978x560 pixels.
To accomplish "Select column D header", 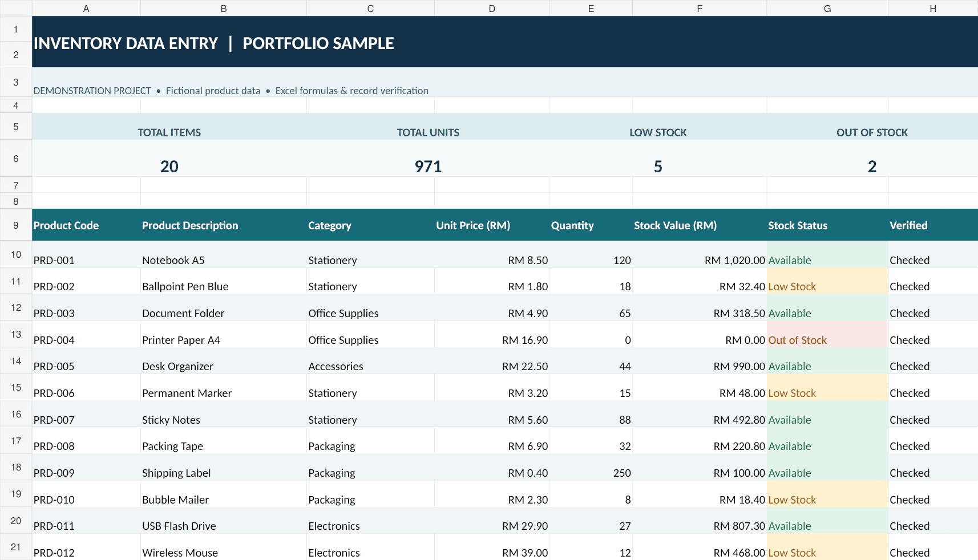I will (492, 8).
